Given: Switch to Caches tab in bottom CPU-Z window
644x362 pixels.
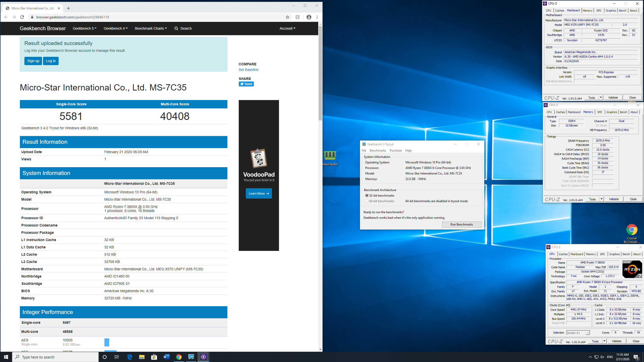Looking at the screenshot, I should [x=563, y=254].
